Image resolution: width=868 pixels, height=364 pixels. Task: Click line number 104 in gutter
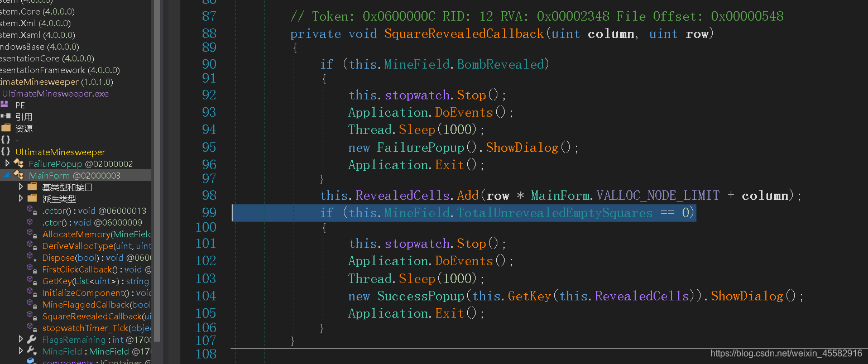click(206, 296)
